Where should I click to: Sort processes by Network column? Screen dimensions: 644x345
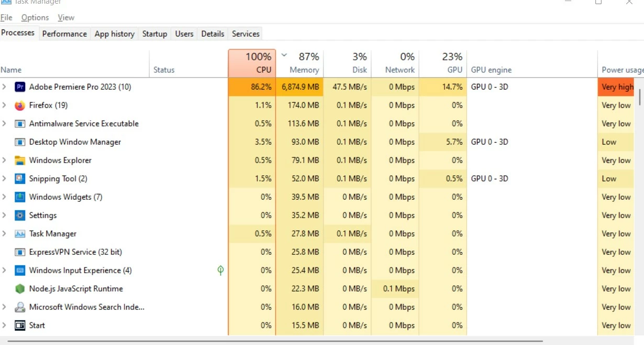[395, 64]
